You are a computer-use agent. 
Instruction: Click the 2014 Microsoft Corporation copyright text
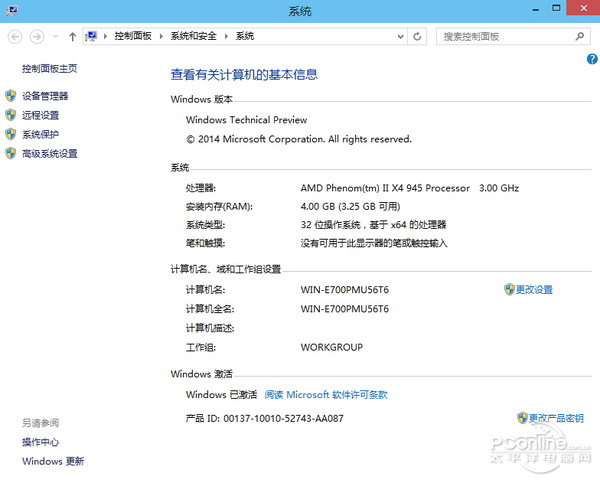299,139
